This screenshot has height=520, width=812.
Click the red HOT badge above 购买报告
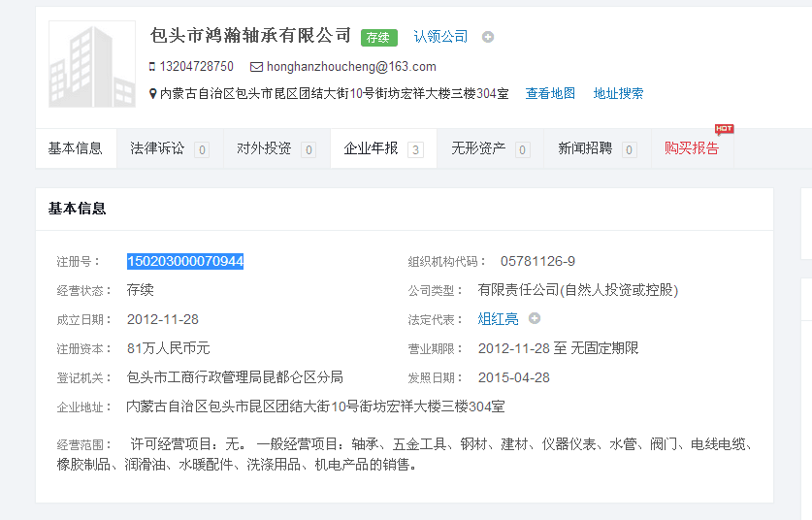[724, 129]
